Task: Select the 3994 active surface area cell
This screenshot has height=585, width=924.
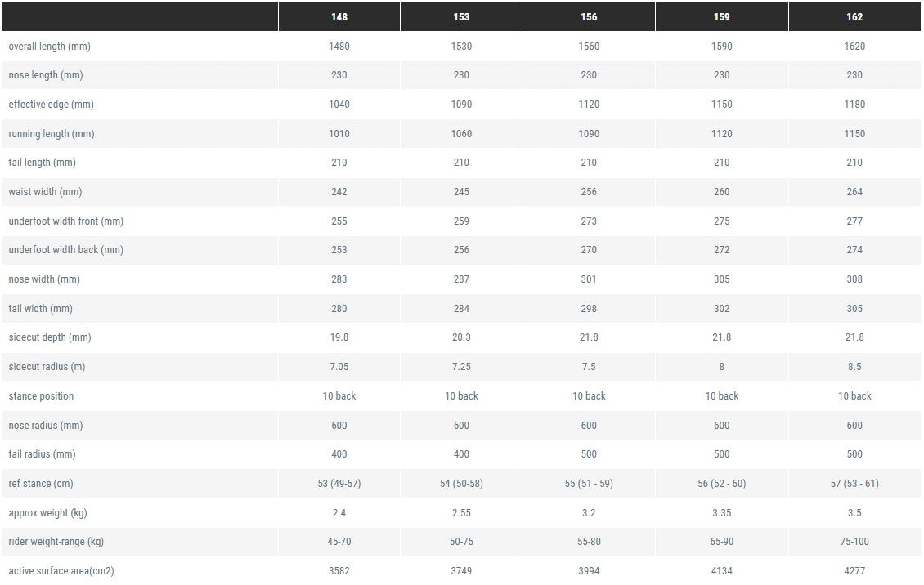Action: [589, 570]
